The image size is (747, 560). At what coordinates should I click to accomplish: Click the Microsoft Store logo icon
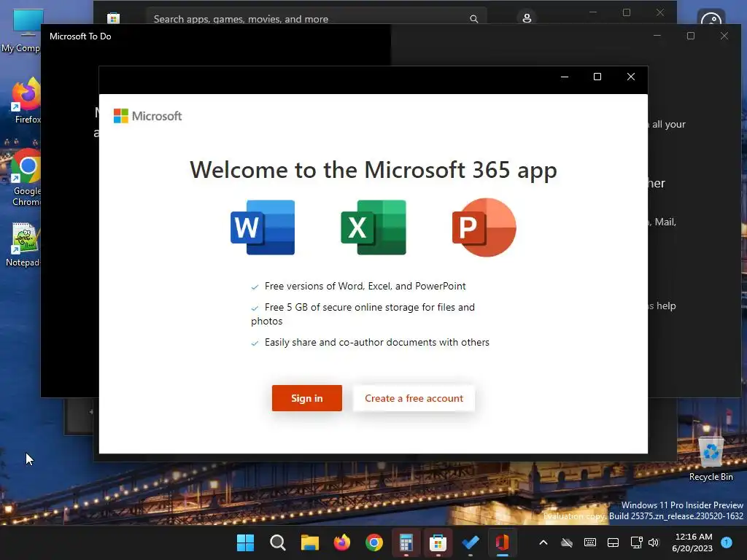(113, 18)
